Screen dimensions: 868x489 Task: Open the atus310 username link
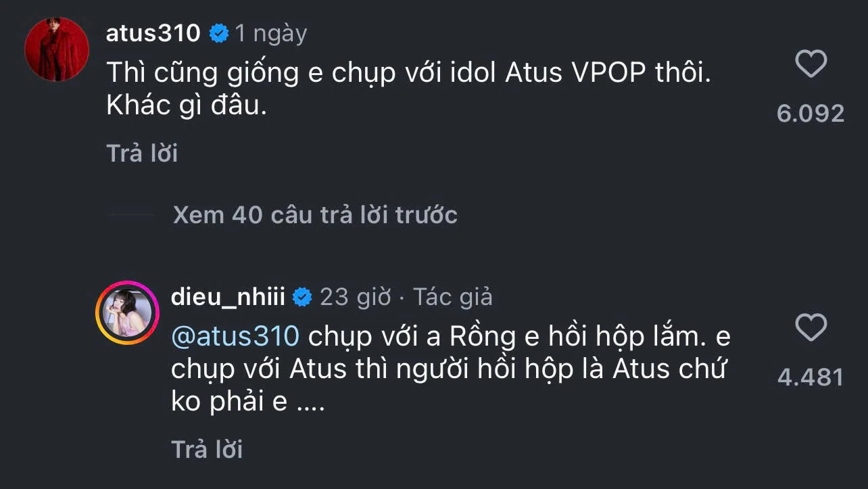pyautogui.click(x=153, y=33)
